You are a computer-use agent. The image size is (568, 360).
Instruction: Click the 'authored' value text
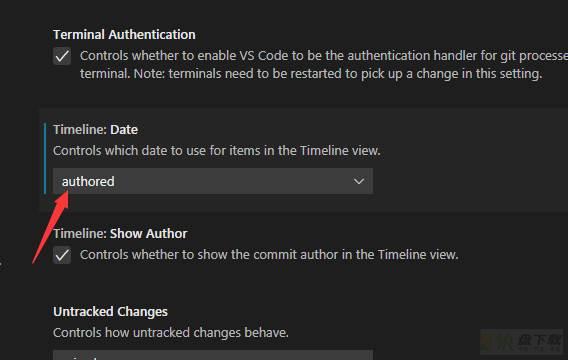88,181
